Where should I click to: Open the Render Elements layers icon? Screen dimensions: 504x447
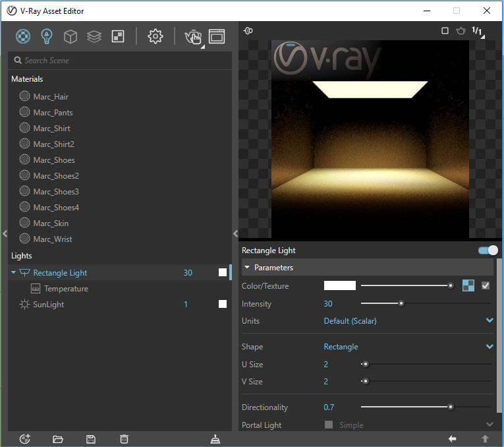click(x=94, y=37)
